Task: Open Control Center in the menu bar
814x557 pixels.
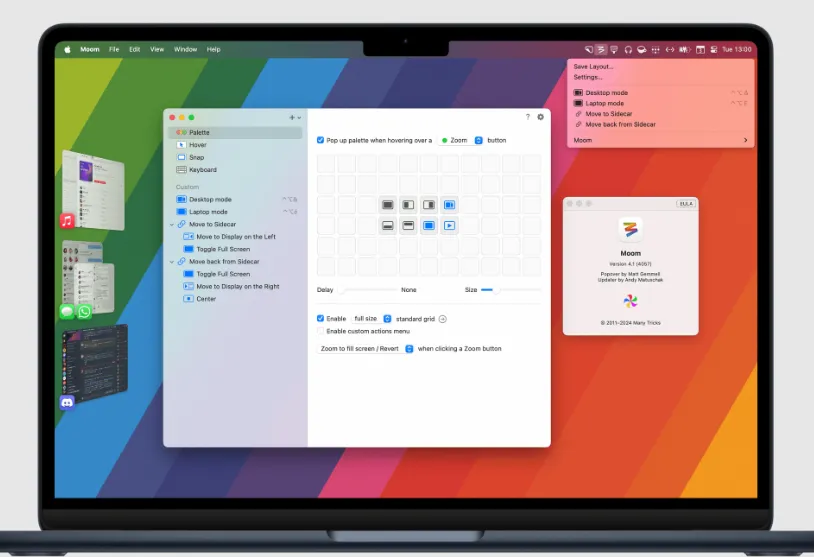Action: 714,49
